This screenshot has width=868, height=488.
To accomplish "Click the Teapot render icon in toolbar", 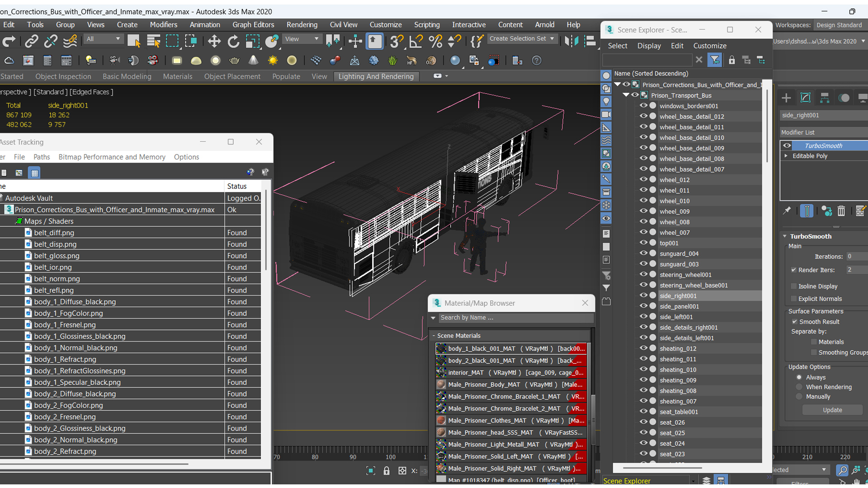I will 234,61.
